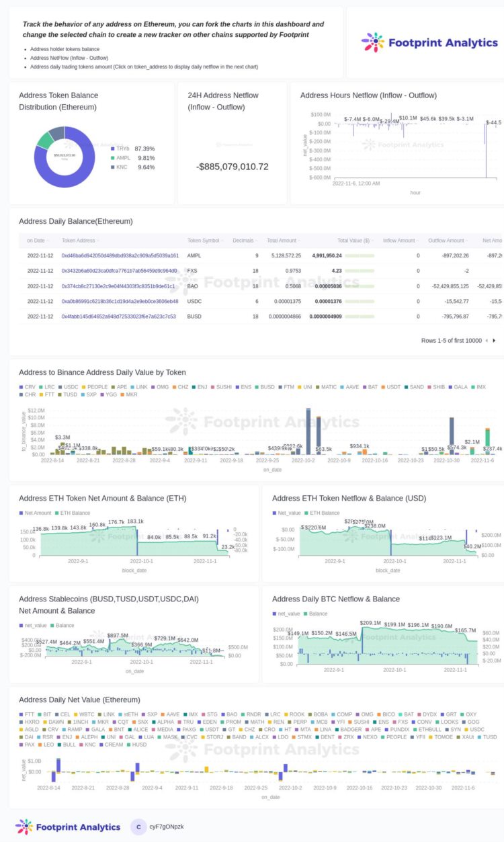This screenshot has width=504, height=842.
Task: Click the KNC legend marker in pie chart
Action: pyautogui.click(x=113, y=167)
